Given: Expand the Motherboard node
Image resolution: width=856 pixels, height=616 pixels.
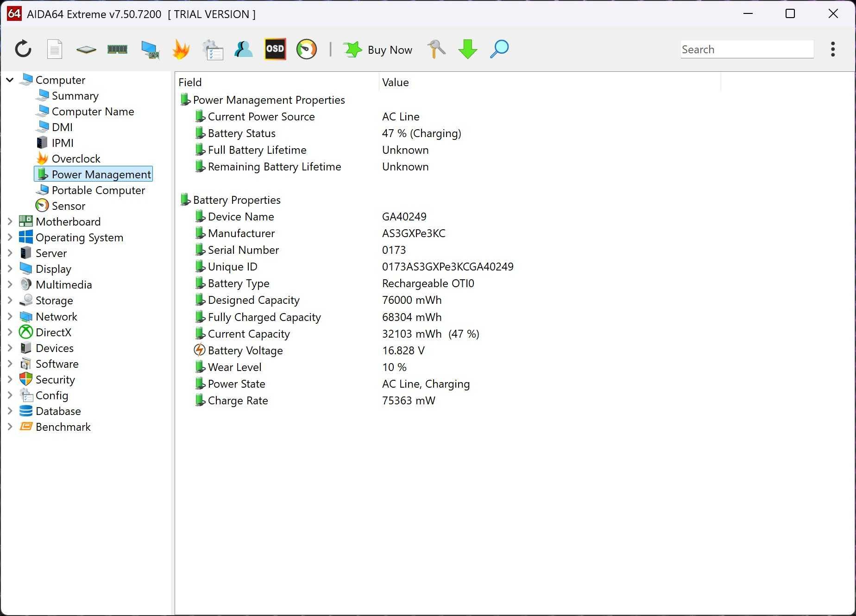Looking at the screenshot, I should pyautogui.click(x=10, y=221).
